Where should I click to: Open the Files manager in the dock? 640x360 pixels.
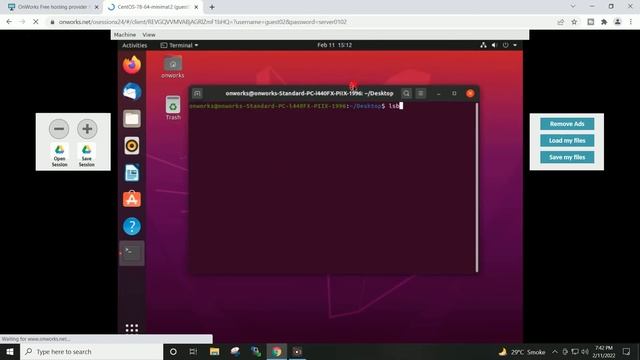[132, 119]
